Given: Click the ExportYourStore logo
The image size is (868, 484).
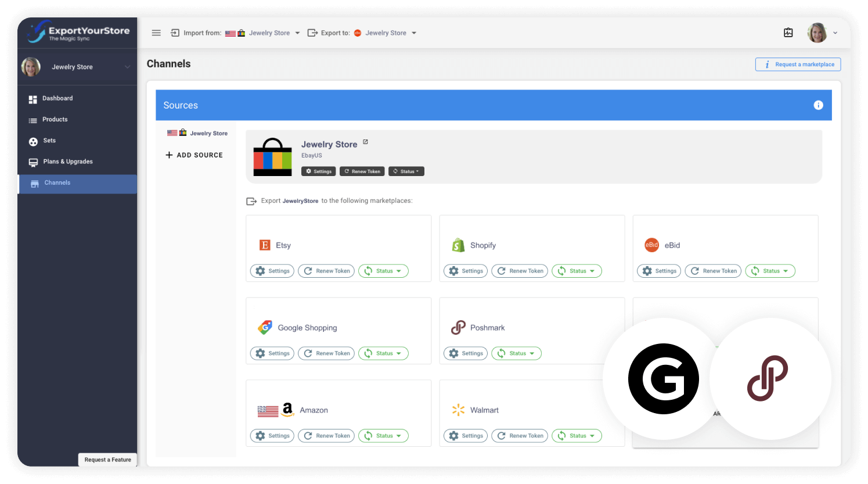Looking at the screenshot, I should pos(78,32).
